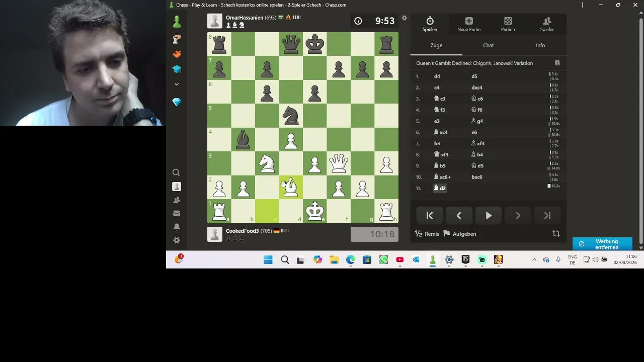Click the black queen on d8

click(x=291, y=44)
